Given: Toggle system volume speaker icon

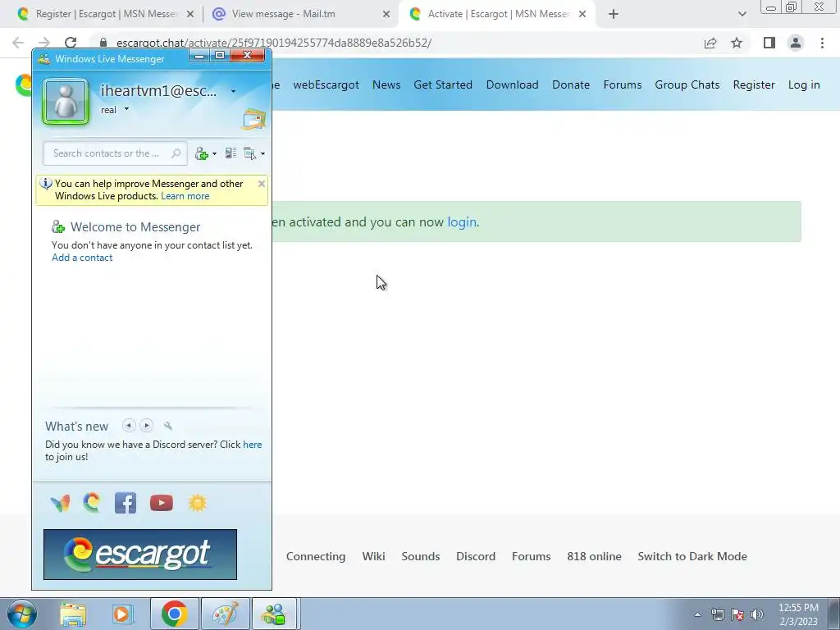Looking at the screenshot, I should click(757, 614).
